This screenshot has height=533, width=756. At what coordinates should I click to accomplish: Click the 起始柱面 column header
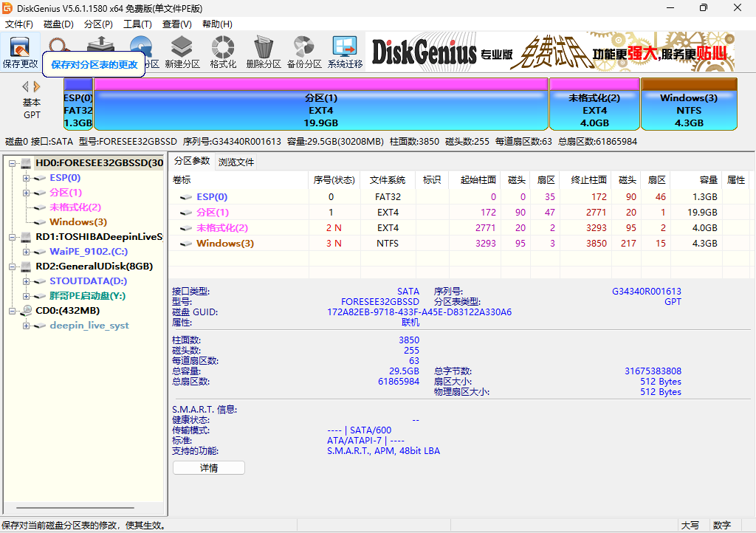coord(475,180)
